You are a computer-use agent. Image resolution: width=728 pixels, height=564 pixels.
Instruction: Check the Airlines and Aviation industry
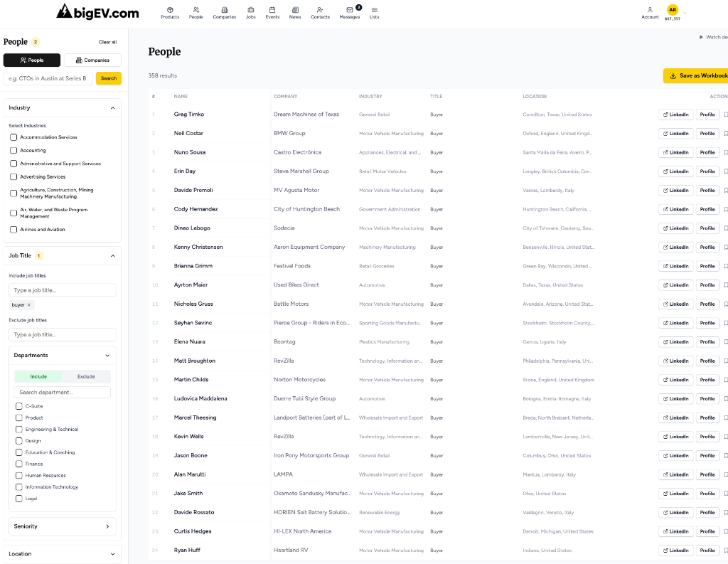pyautogui.click(x=14, y=230)
